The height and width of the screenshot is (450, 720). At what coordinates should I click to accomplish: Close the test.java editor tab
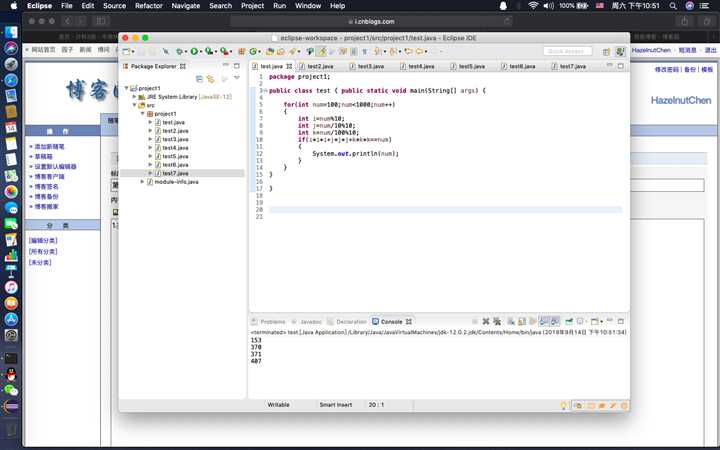tap(289, 66)
